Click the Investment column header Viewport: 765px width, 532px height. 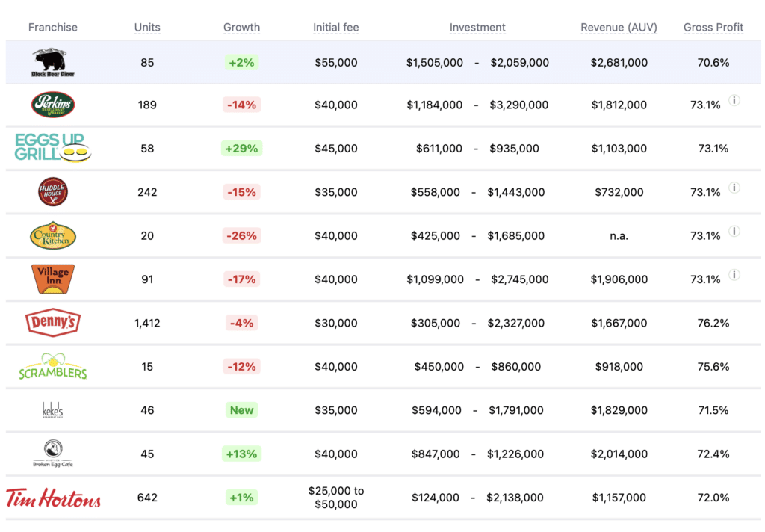(477, 28)
